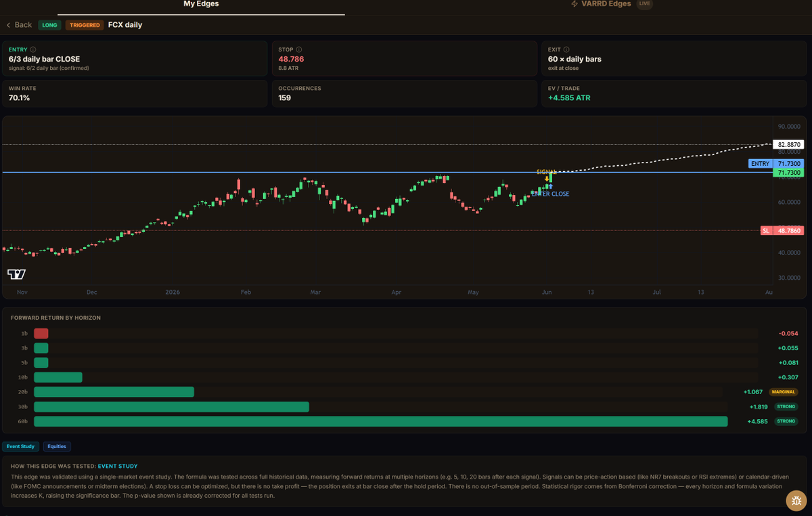The width and height of the screenshot is (812, 516).
Task: Click the 60 × daily bars exit value
Action: tap(574, 59)
